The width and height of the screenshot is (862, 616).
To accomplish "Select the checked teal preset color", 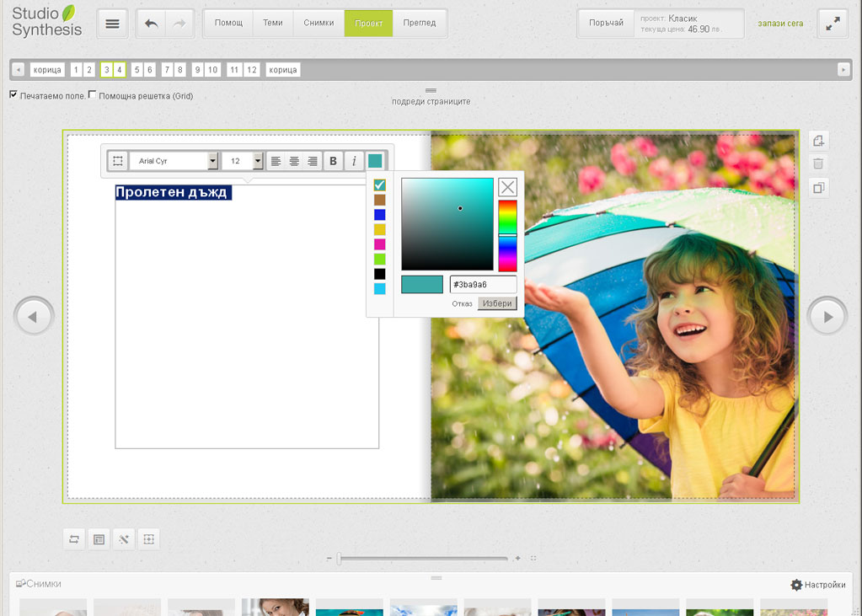I will [379, 185].
